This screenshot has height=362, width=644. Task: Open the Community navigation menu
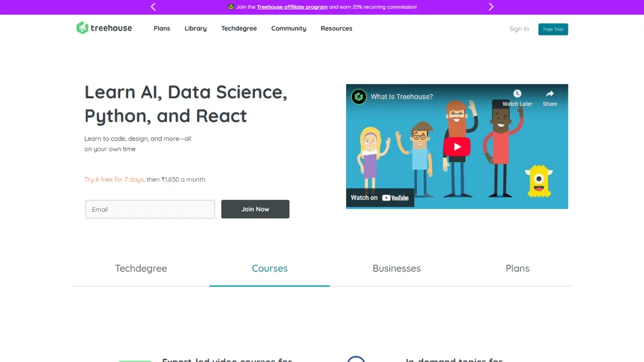click(289, 28)
